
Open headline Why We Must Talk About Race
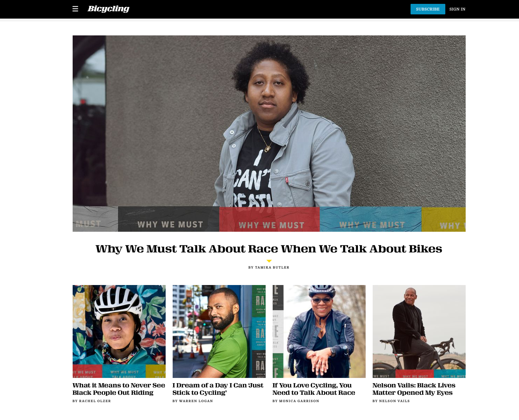tap(269, 249)
